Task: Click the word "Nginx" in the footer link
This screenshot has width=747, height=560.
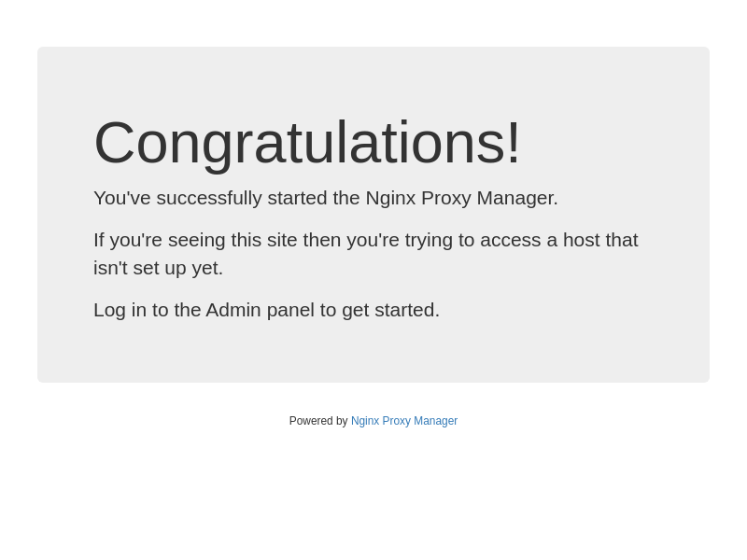Action: tap(365, 421)
